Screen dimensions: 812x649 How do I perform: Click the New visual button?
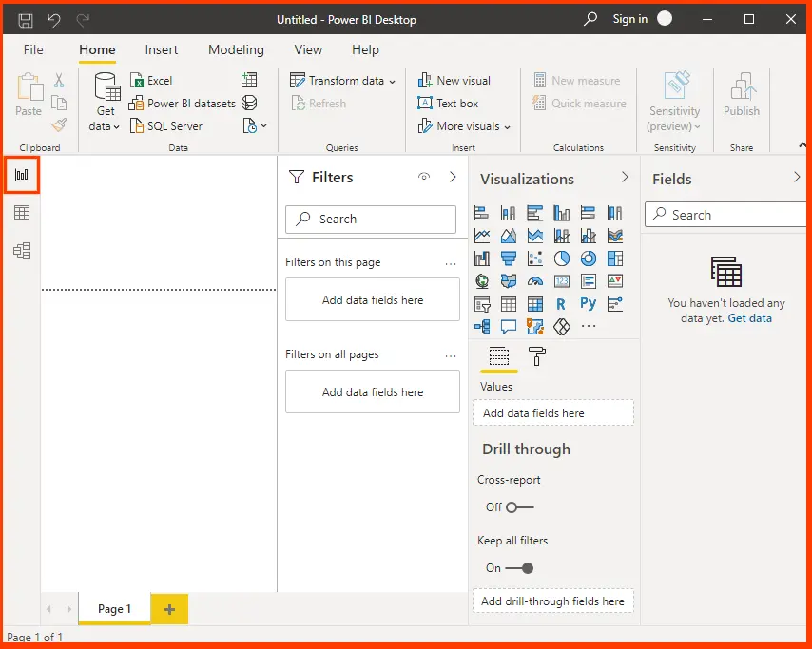454,81
